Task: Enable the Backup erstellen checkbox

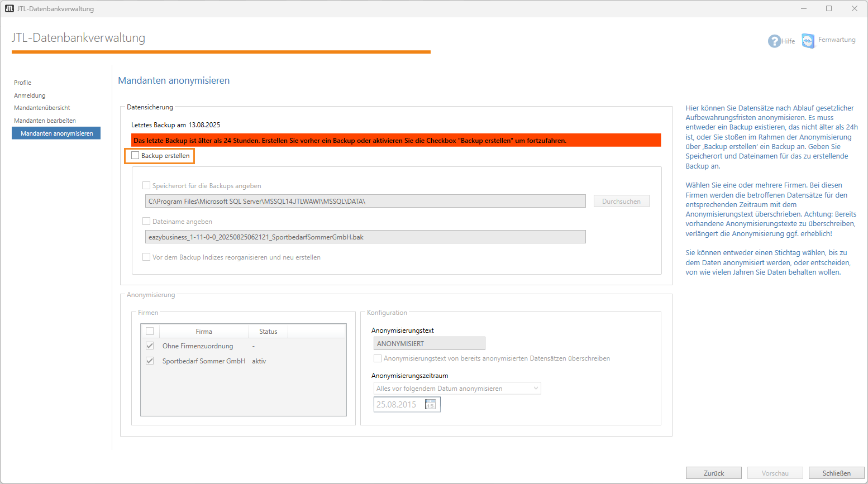Action: click(x=135, y=156)
